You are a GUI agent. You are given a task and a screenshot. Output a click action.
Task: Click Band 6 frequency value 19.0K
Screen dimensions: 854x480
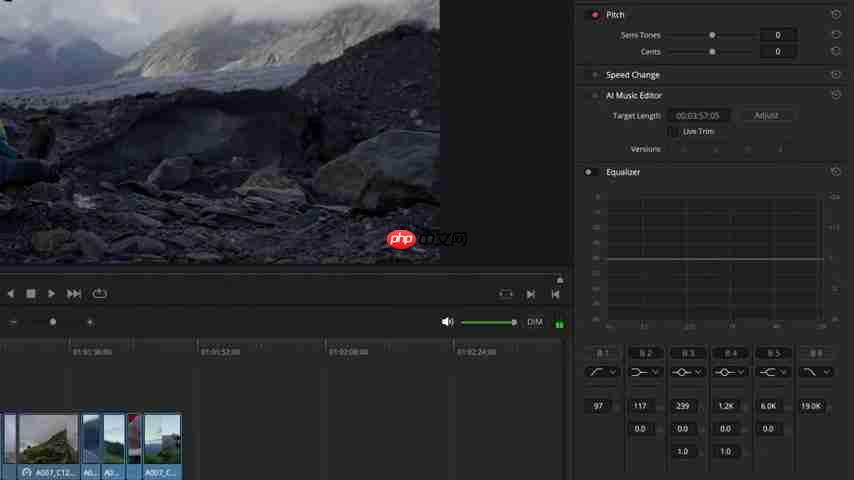coord(812,406)
